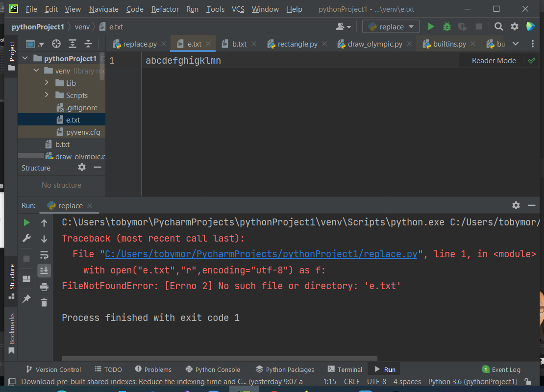This screenshot has width=544, height=392.
Task: Rerun replace using green arrow in Run panel
Action: [x=27, y=222]
